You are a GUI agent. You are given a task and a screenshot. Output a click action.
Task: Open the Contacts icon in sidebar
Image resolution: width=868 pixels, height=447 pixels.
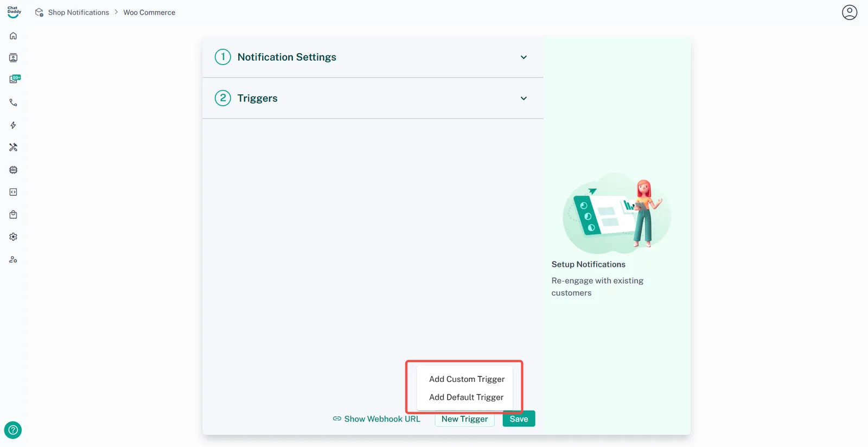click(x=13, y=58)
